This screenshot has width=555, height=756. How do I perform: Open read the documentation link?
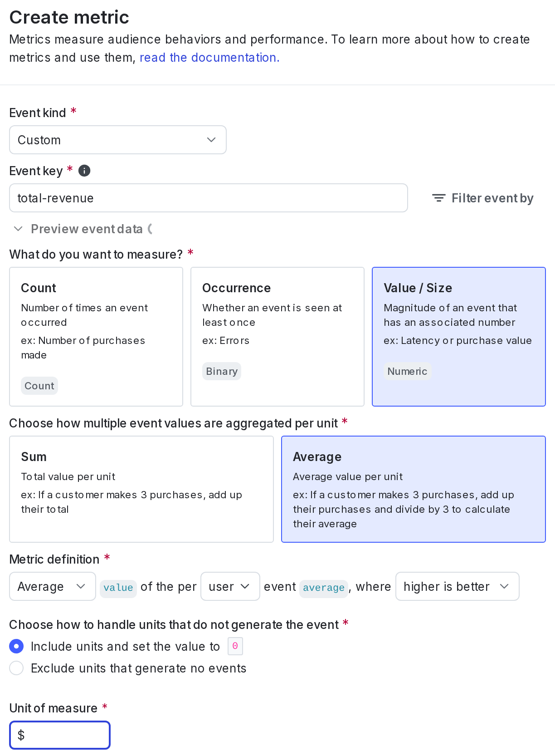point(209,57)
